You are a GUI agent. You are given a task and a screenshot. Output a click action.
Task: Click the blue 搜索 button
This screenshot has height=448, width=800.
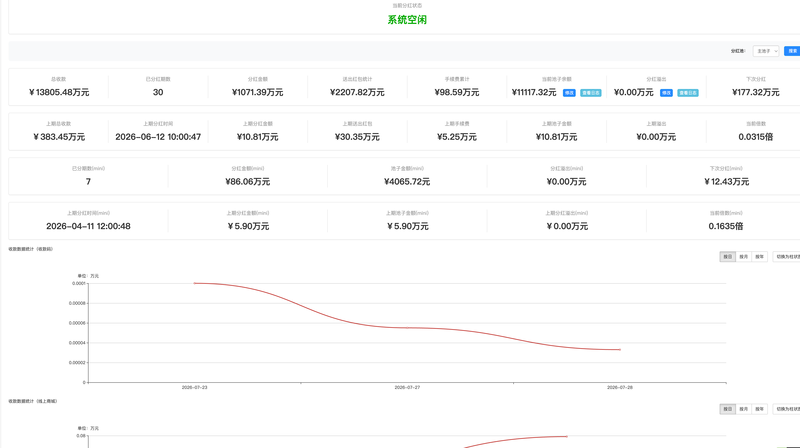click(x=792, y=51)
